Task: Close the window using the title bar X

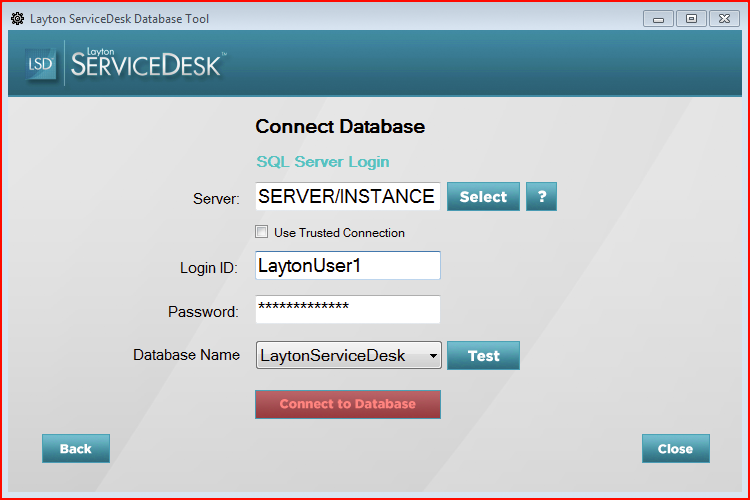Action: click(725, 19)
